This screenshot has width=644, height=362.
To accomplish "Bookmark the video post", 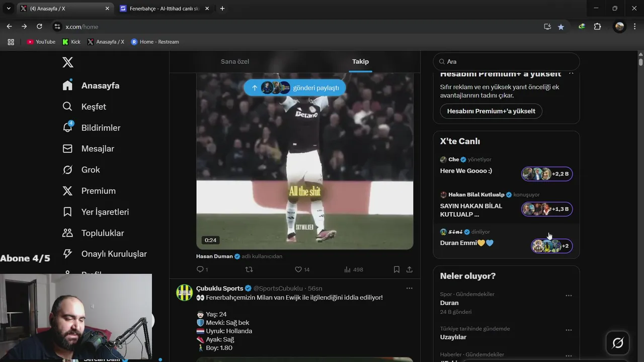I will tap(396, 269).
